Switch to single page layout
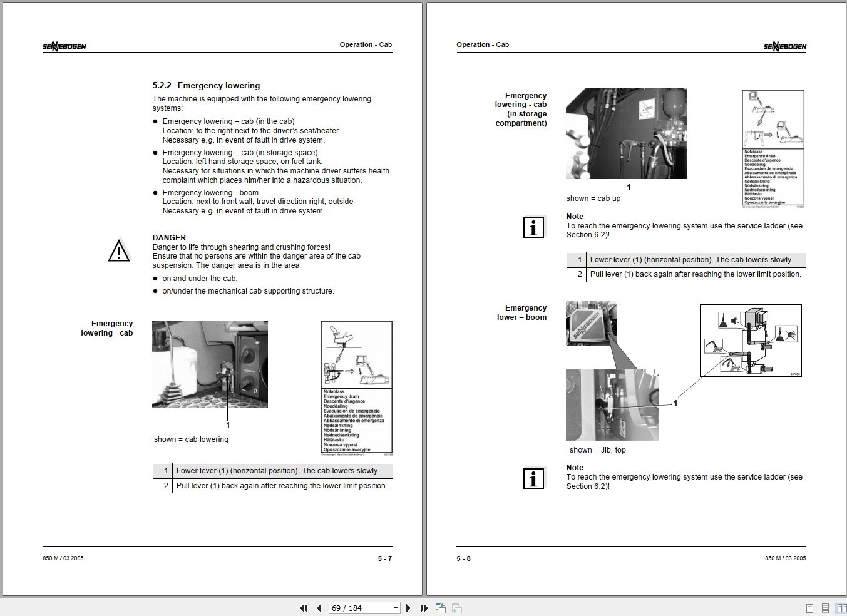Viewport: 847px width, 616px height. tap(809, 608)
